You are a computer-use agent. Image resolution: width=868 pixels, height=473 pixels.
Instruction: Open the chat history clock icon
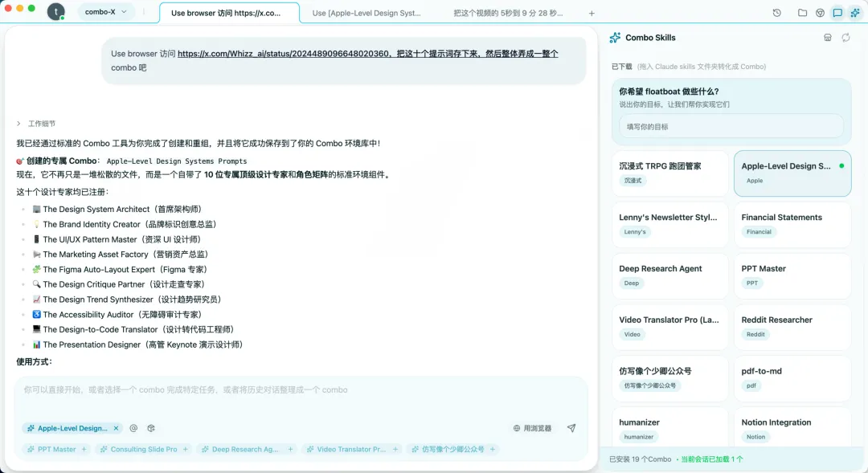(x=776, y=12)
